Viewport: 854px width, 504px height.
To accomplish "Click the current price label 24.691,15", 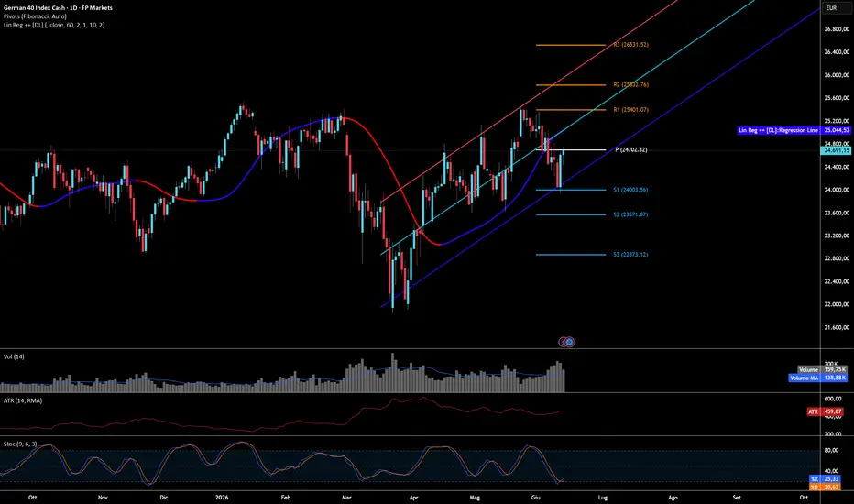I will click(x=836, y=150).
